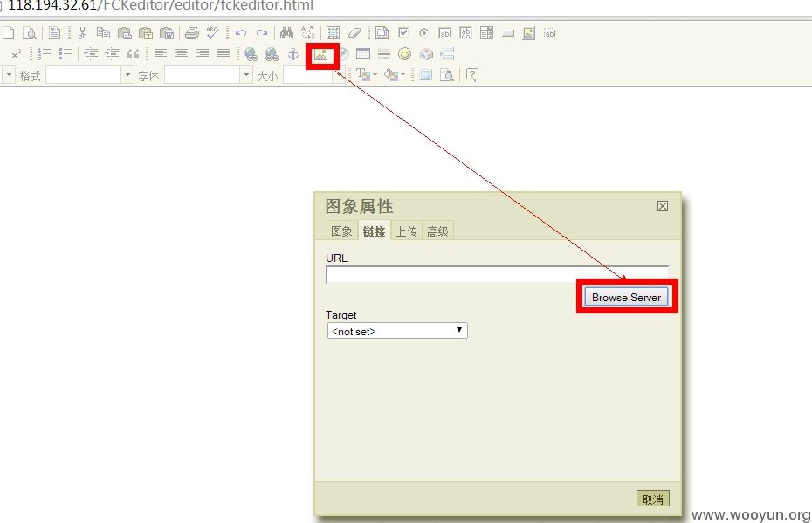The height and width of the screenshot is (523, 812).
Task: Click the Print icon
Action: point(191,33)
